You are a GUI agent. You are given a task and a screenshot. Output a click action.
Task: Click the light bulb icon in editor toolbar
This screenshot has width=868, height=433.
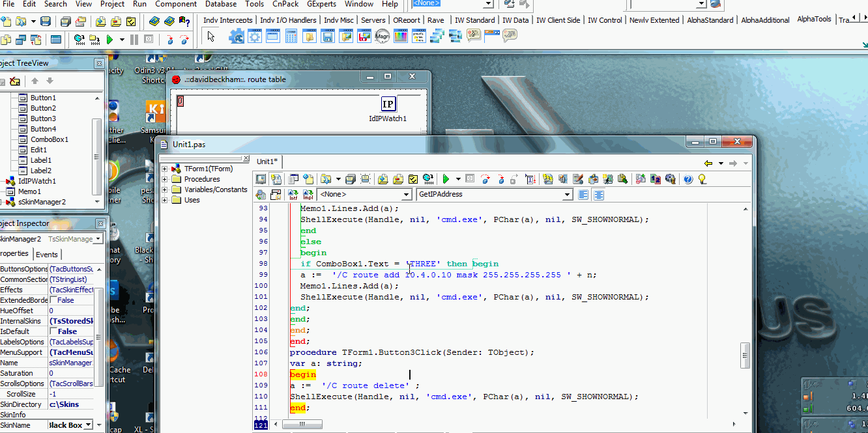coord(702,179)
